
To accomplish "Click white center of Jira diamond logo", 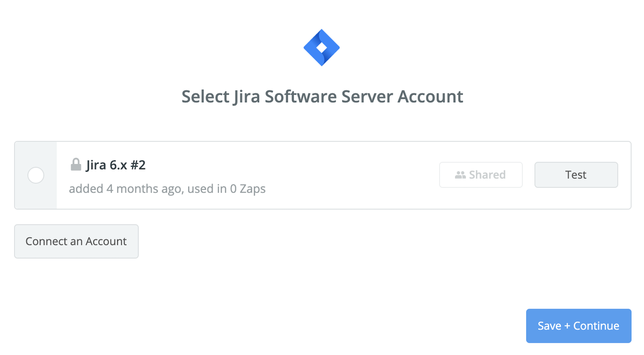I will tap(321, 47).
